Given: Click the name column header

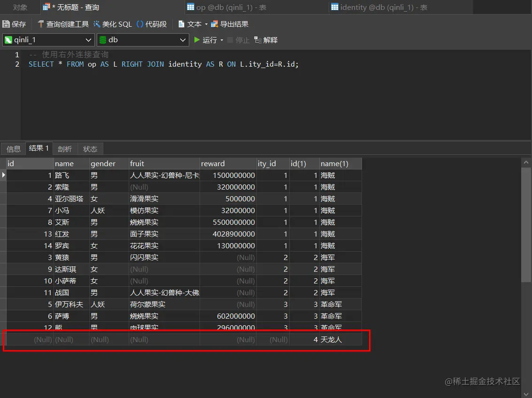Looking at the screenshot, I should [x=71, y=163].
